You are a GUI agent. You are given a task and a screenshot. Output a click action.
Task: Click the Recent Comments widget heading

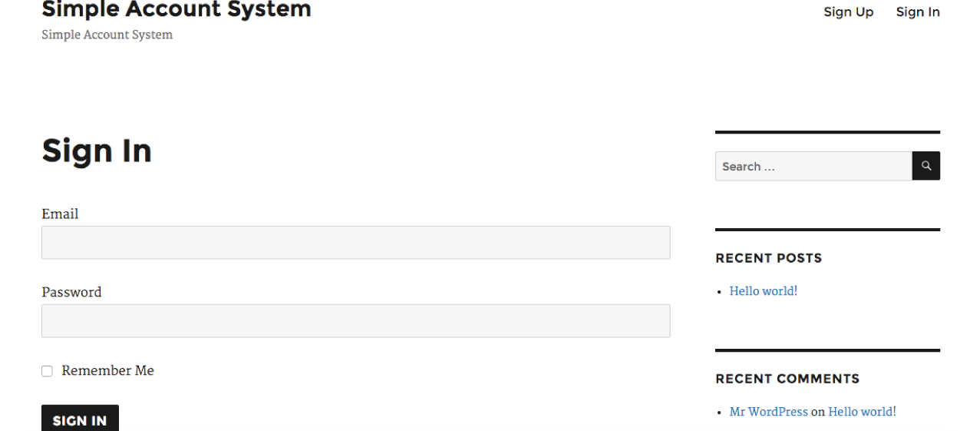[x=787, y=379]
